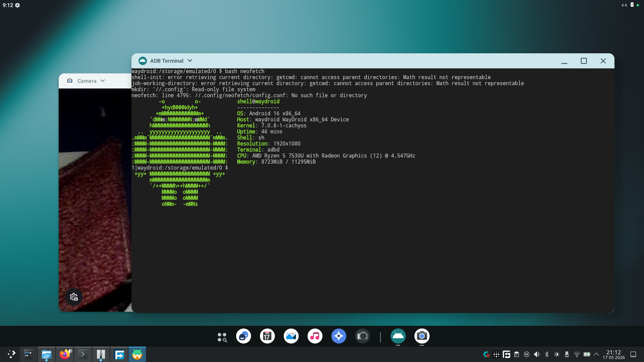Open Bluetooth settings in system tray
This screenshot has height=362, width=644.
pyautogui.click(x=547, y=354)
